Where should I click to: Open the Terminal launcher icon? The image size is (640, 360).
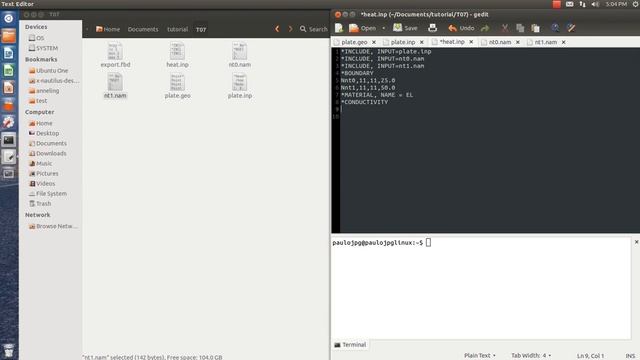coord(9,140)
